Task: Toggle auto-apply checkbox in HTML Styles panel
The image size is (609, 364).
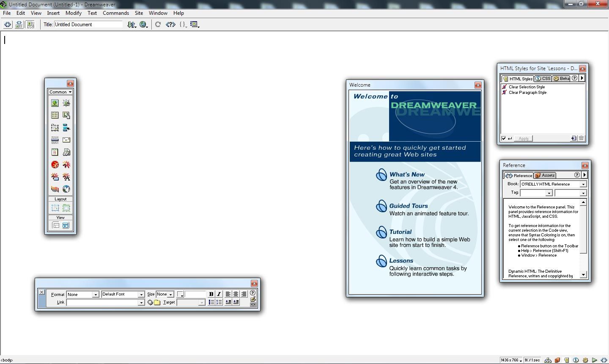Action: pos(504,138)
